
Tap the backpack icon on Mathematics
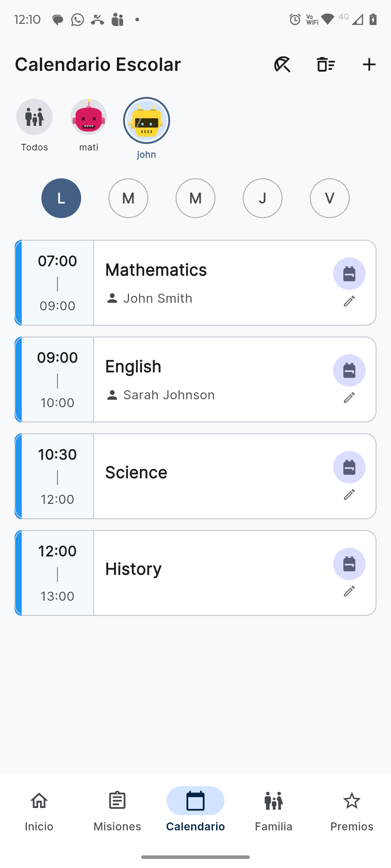[x=349, y=274]
